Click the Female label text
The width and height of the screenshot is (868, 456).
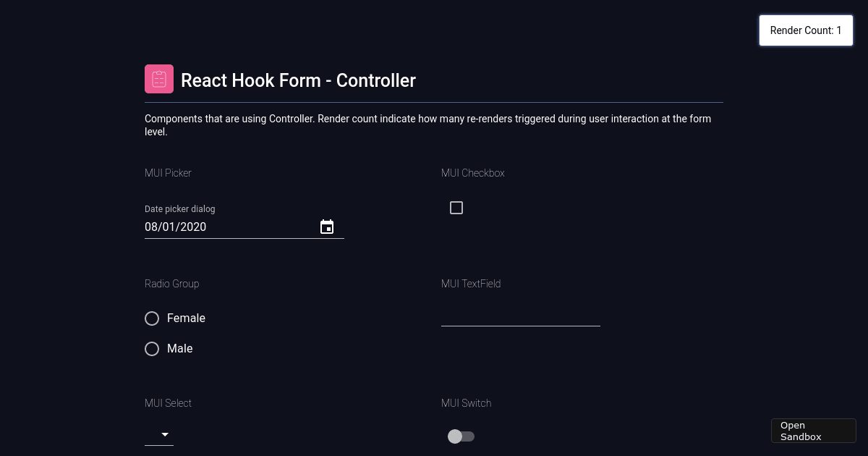[x=186, y=318]
